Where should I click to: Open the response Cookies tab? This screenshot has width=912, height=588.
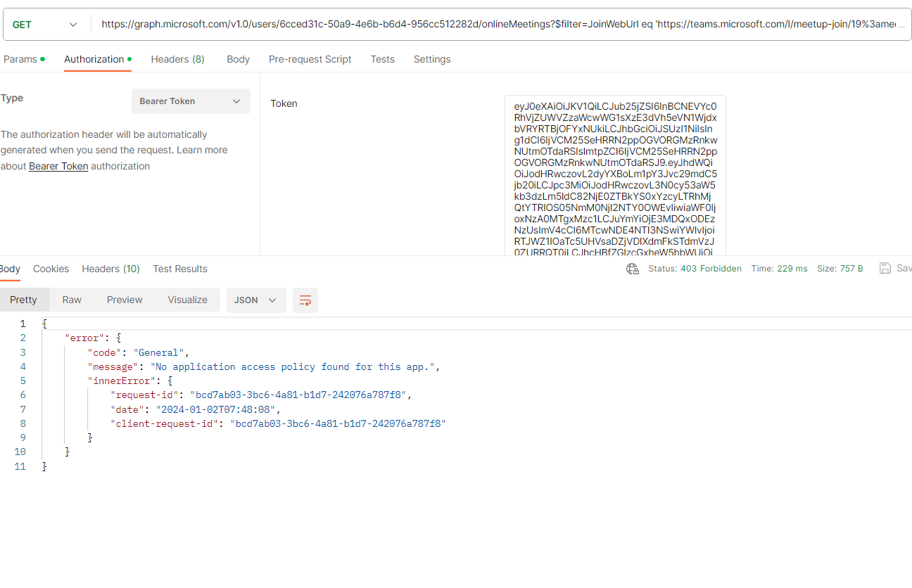51,269
